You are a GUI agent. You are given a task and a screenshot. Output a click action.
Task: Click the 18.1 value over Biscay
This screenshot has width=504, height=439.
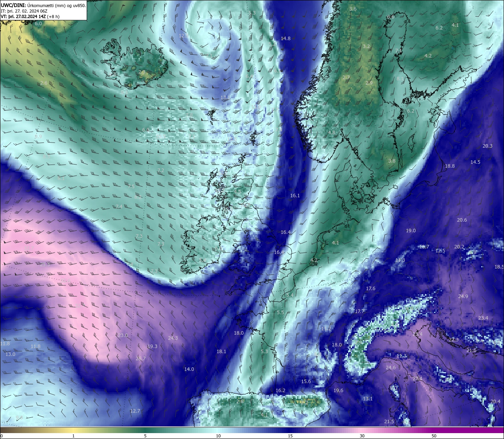click(221, 352)
